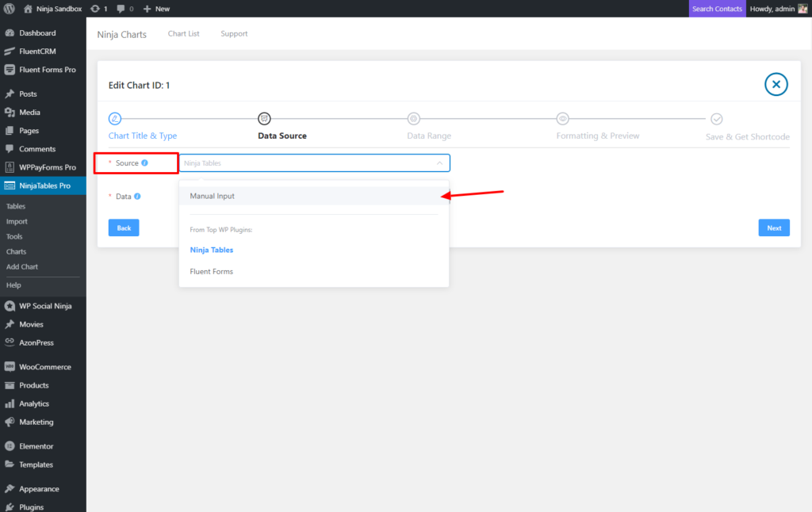Click the Data info tooltip icon
This screenshot has width=812, height=512.
pos(137,197)
